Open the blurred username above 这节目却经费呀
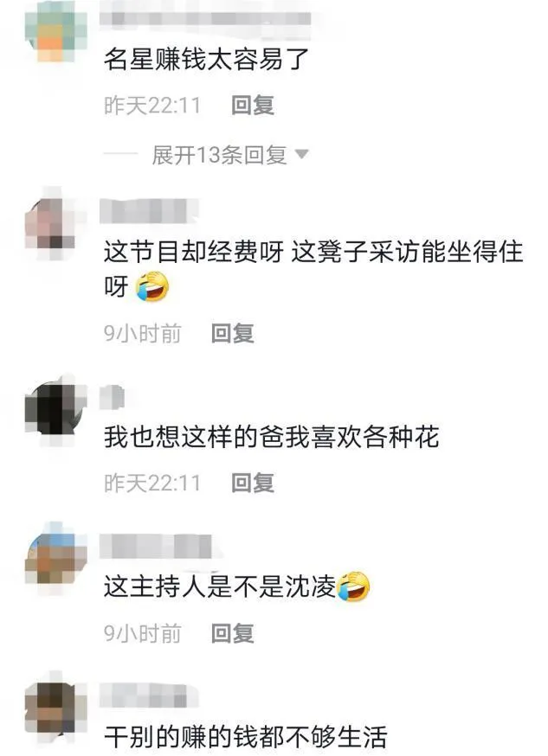 pos(149,211)
